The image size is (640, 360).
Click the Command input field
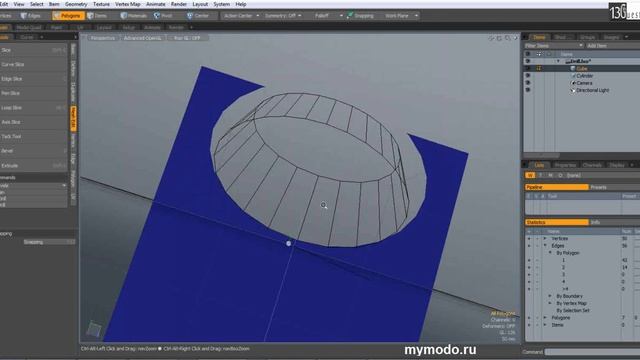tap(592, 352)
